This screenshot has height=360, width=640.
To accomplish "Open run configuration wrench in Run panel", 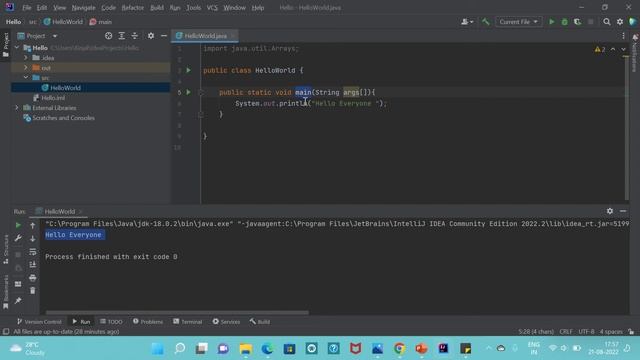I will coord(18,238).
